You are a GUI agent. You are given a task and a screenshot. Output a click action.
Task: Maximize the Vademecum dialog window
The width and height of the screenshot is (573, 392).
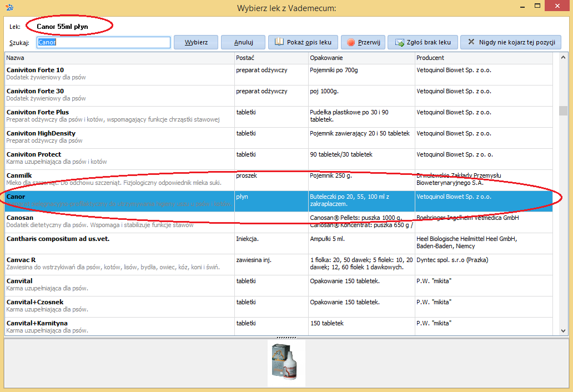pos(537,6)
